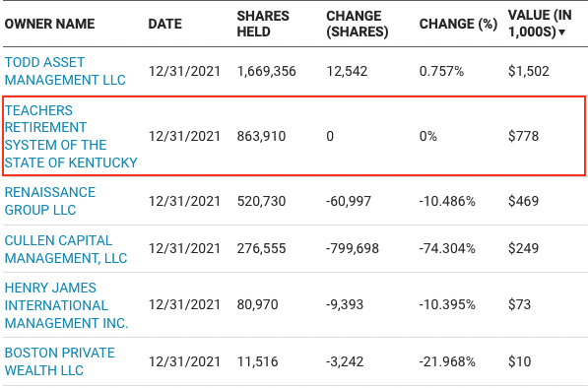Open Cullen Capital Management, LLC link
Viewport: 588px width, 388px height.
[66, 249]
